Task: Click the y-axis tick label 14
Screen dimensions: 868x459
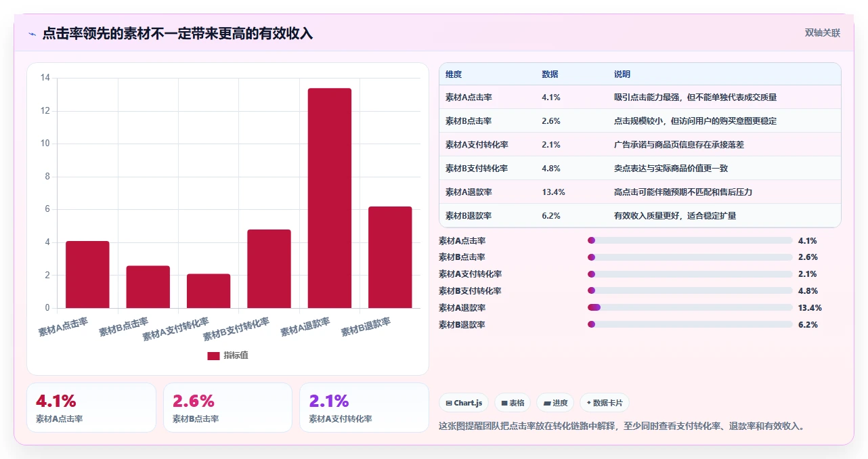Action: (45, 78)
